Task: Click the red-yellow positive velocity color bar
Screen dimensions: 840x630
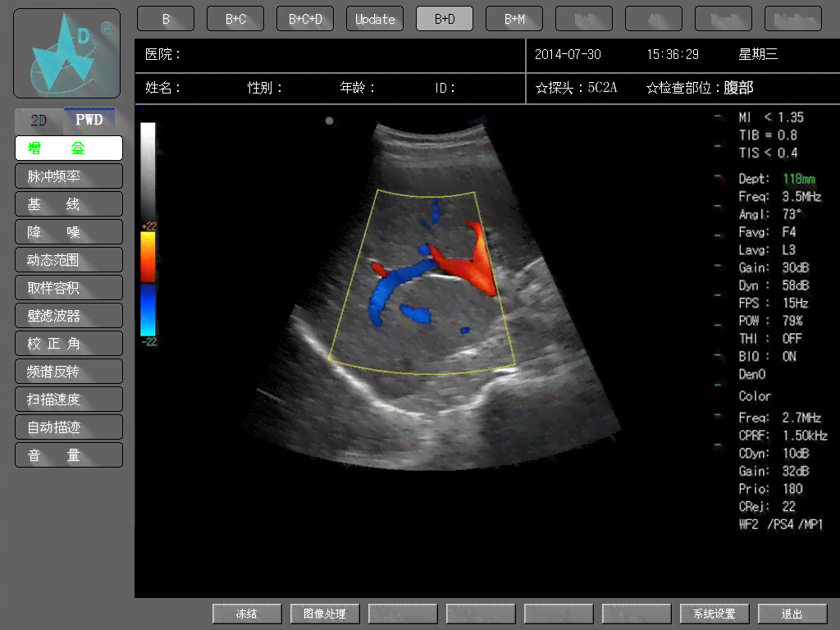Action: tap(148, 257)
